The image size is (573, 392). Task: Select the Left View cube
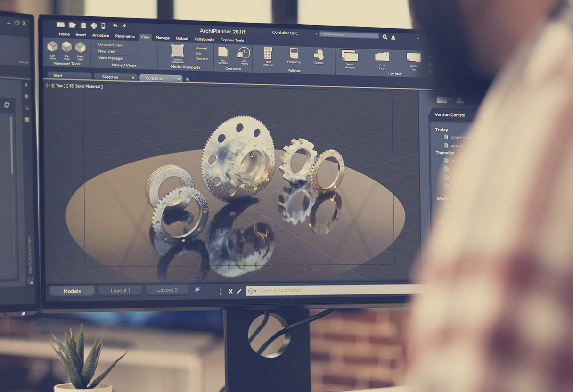click(52, 47)
